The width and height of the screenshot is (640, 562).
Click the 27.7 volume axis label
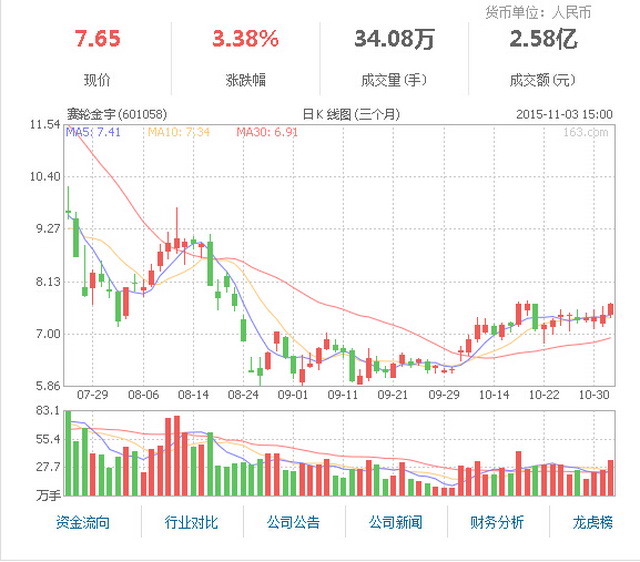(48, 467)
